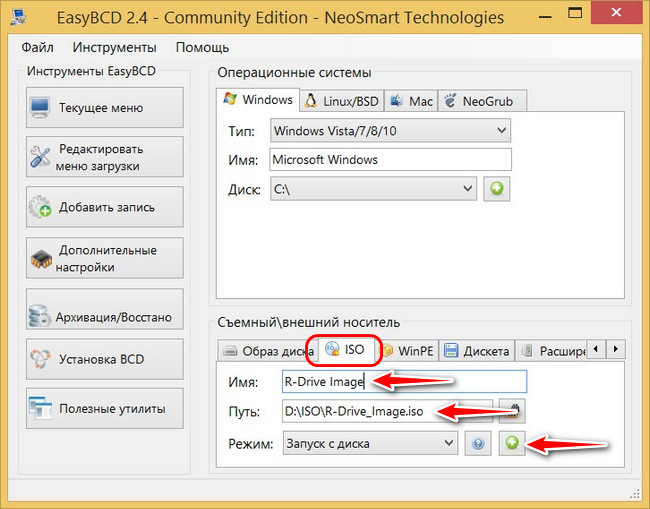Open the Добавить запись section
650x509 pixels.
[x=104, y=207]
